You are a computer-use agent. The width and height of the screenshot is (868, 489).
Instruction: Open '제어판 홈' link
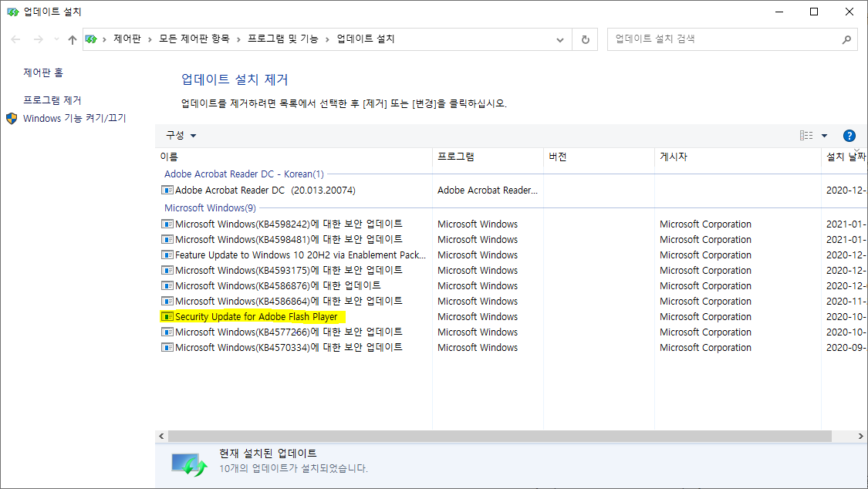[x=43, y=73]
